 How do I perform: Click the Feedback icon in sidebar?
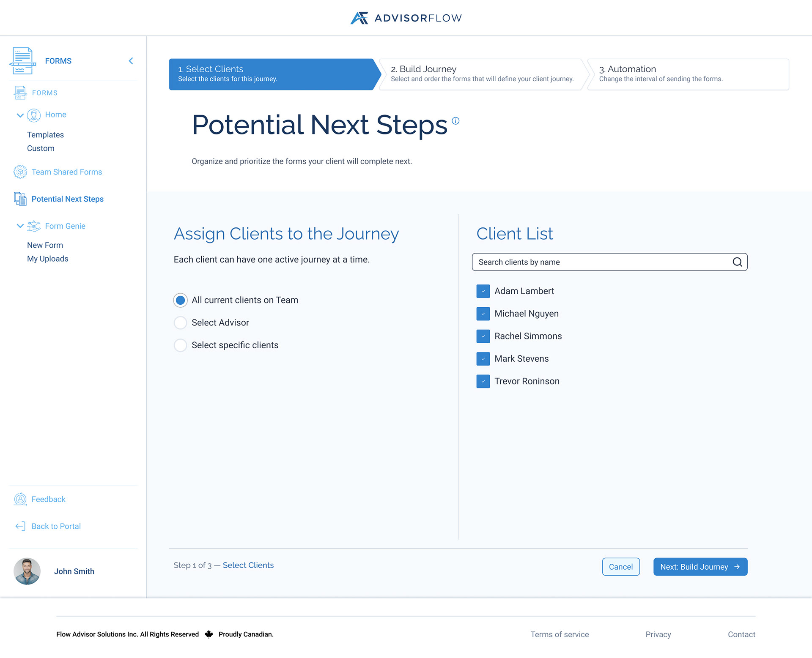(x=20, y=499)
